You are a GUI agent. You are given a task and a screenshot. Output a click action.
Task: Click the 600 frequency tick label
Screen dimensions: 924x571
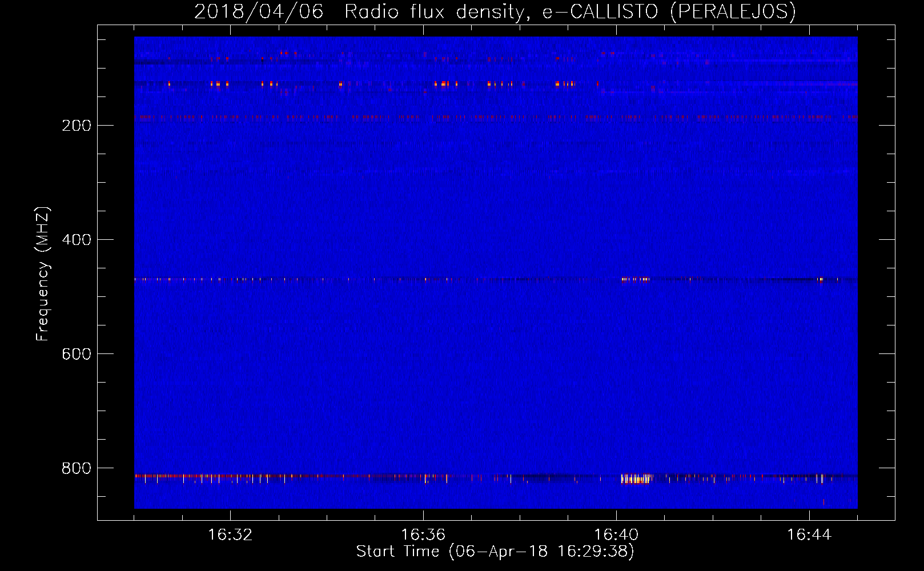click(x=77, y=354)
